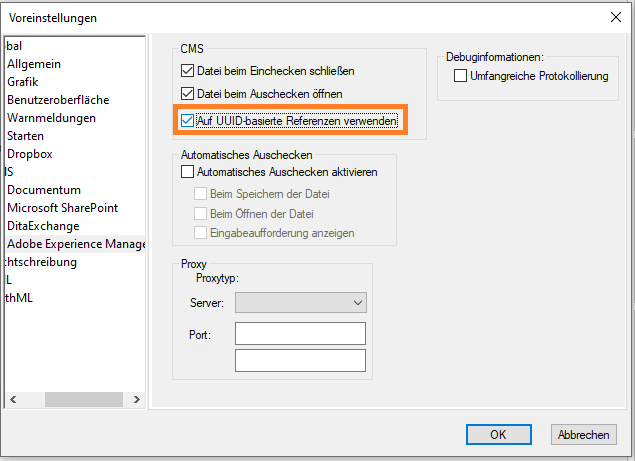The image size is (635, 461).
Task: Open Documentum settings
Action: tap(44, 190)
